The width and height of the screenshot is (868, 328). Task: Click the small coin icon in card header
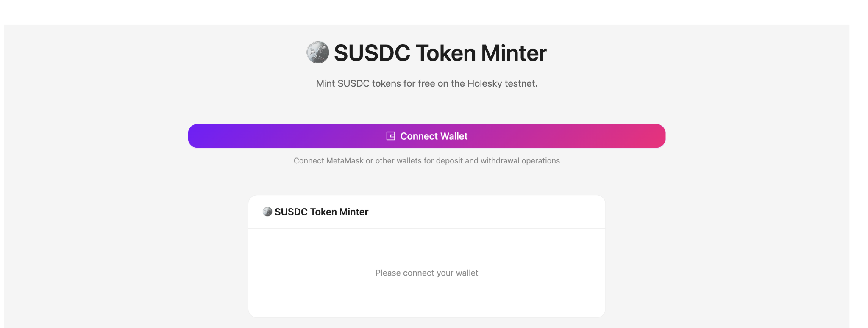pos(267,212)
